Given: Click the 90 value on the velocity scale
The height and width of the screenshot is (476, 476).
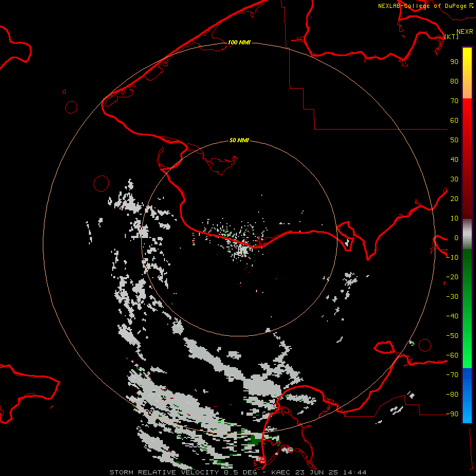Looking at the screenshot, I should (x=454, y=62).
